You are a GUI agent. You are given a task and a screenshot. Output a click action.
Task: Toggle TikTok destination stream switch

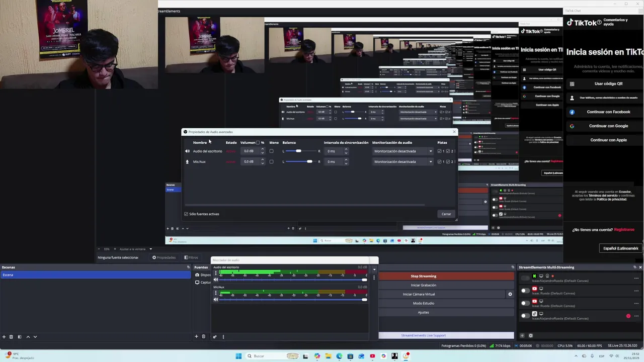(x=525, y=315)
